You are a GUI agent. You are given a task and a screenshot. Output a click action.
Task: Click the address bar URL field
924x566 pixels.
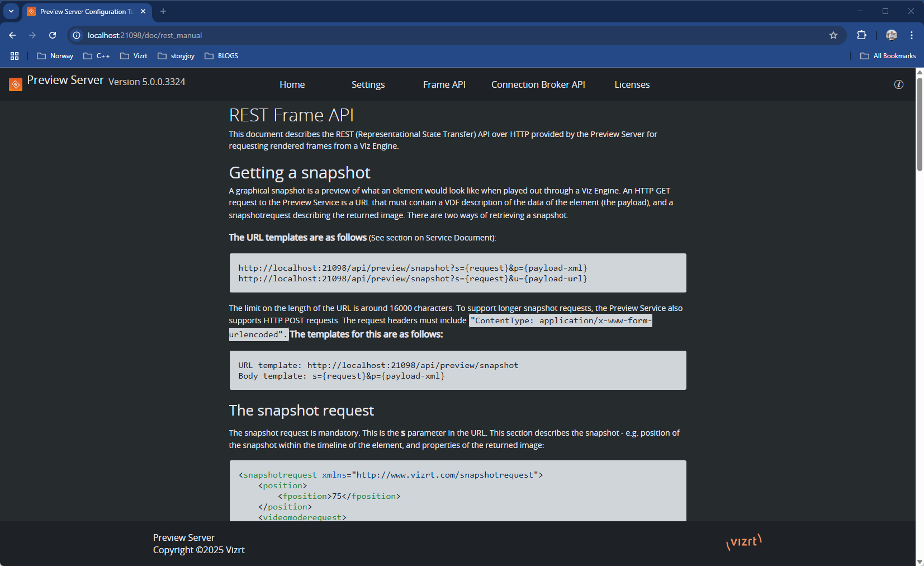456,35
